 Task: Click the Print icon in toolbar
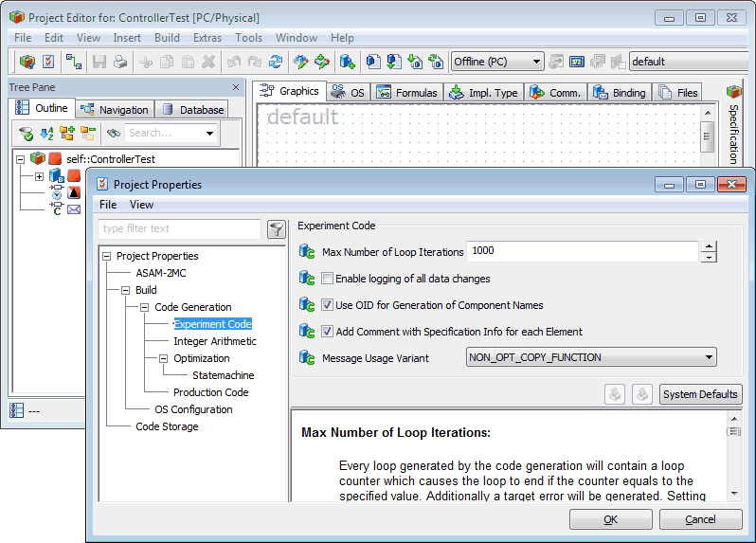pos(120,62)
